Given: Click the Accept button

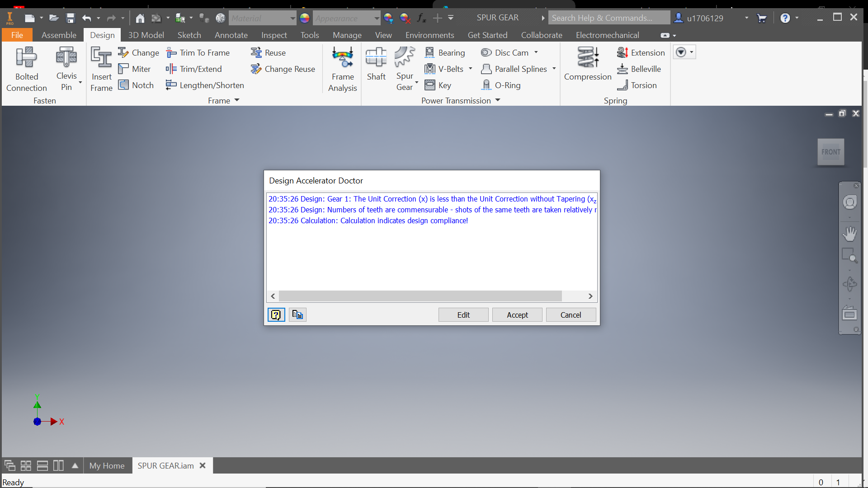Looking at the screenshot, I should click(x=517, y=314).
